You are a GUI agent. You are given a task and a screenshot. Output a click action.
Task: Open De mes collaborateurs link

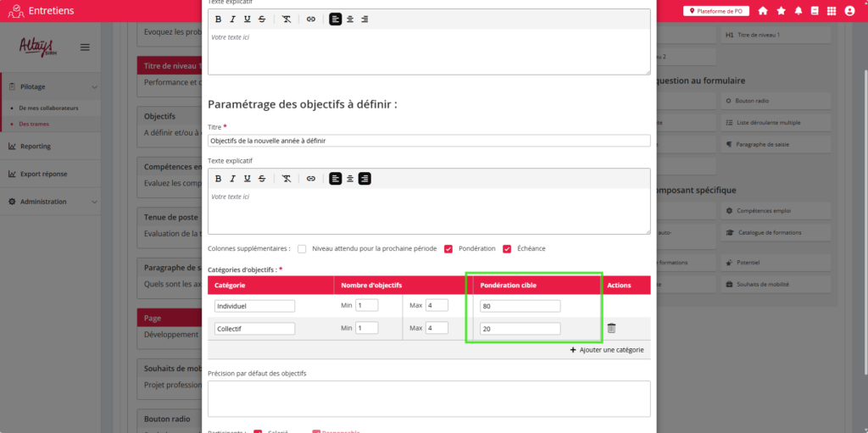tap(48, 108)
